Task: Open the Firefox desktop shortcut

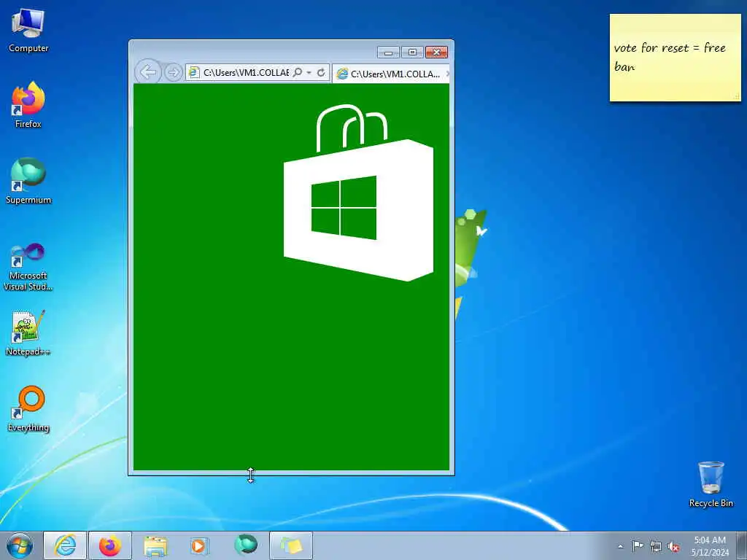Action: [28, 105]
